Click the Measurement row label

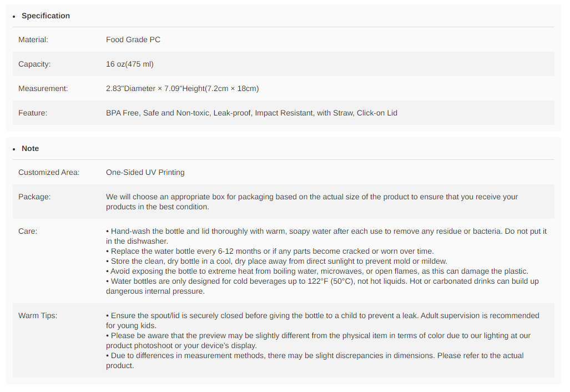tap(43, 88)
